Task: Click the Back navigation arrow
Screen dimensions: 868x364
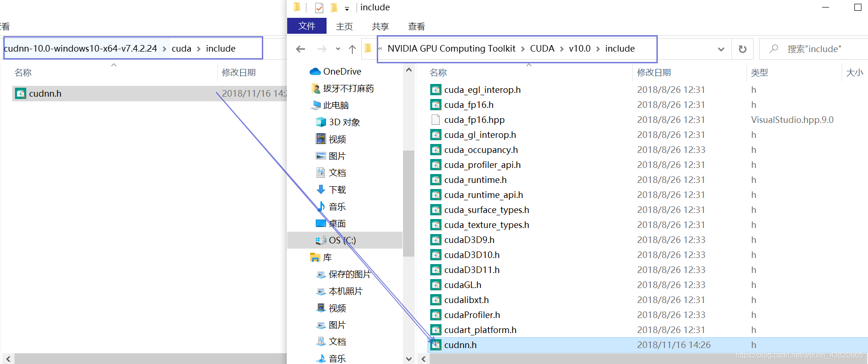Action: pos(301,49)
